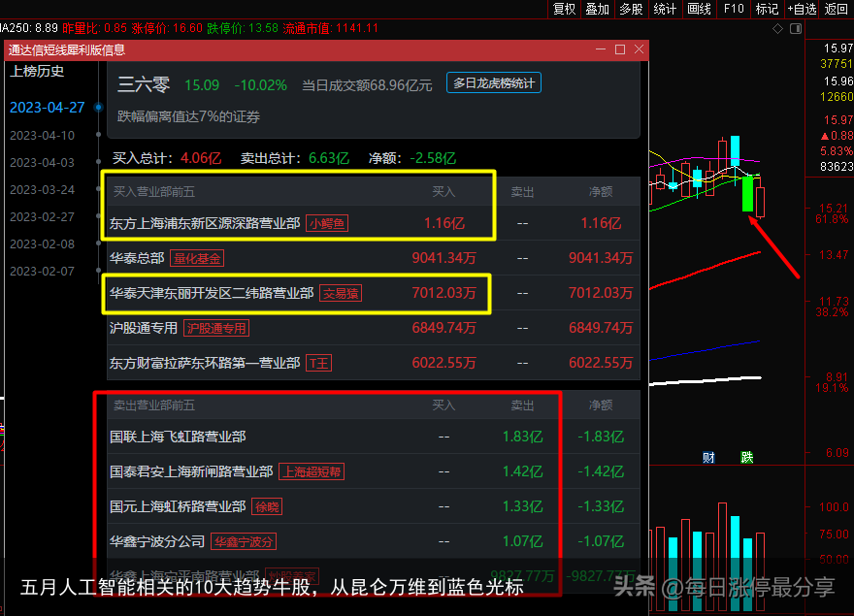Select listing date 2023-04-10

point(43,135)
